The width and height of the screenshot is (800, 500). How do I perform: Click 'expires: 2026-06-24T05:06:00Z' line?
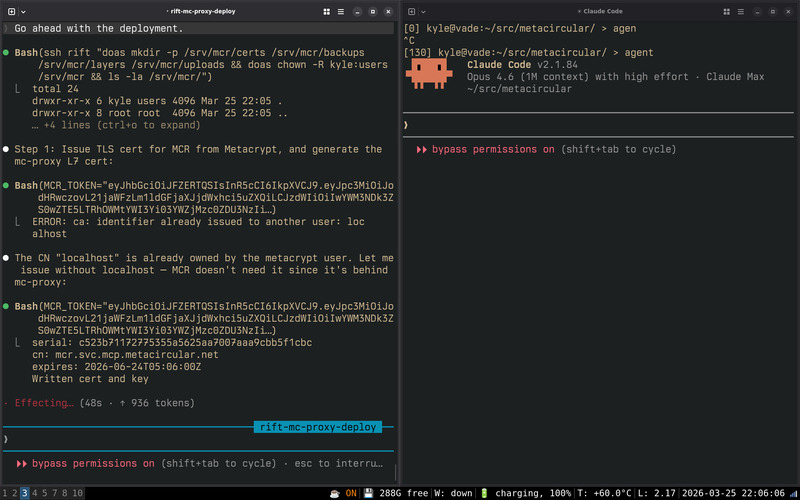pyautogui.click(x=116, y=367)
